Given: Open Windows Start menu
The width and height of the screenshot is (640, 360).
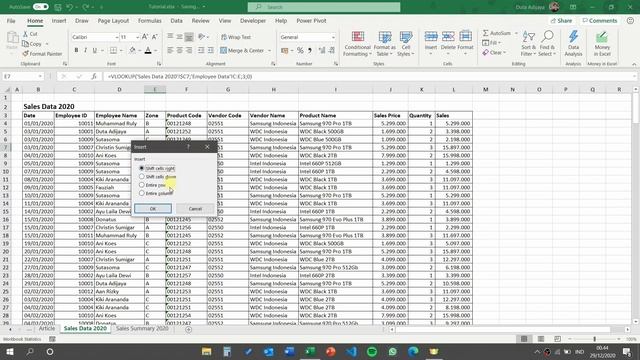Looking at the screenshot, I should click(x=10, y=351).
